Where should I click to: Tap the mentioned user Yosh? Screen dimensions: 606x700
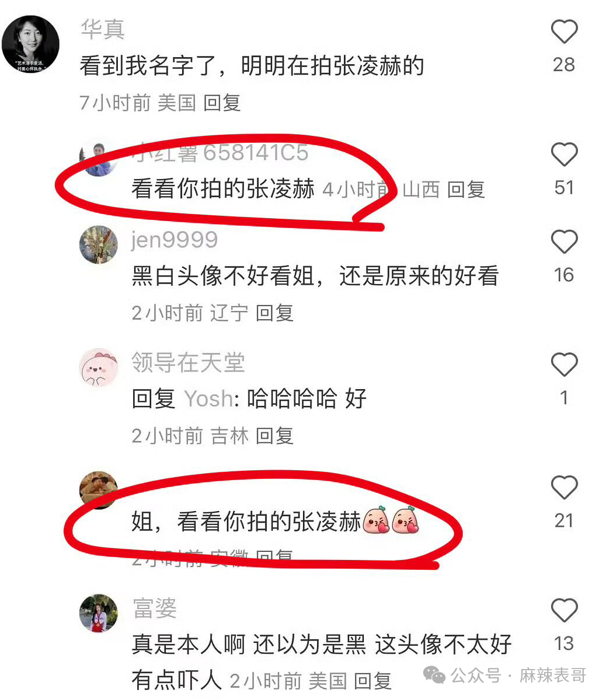(208, 399)
